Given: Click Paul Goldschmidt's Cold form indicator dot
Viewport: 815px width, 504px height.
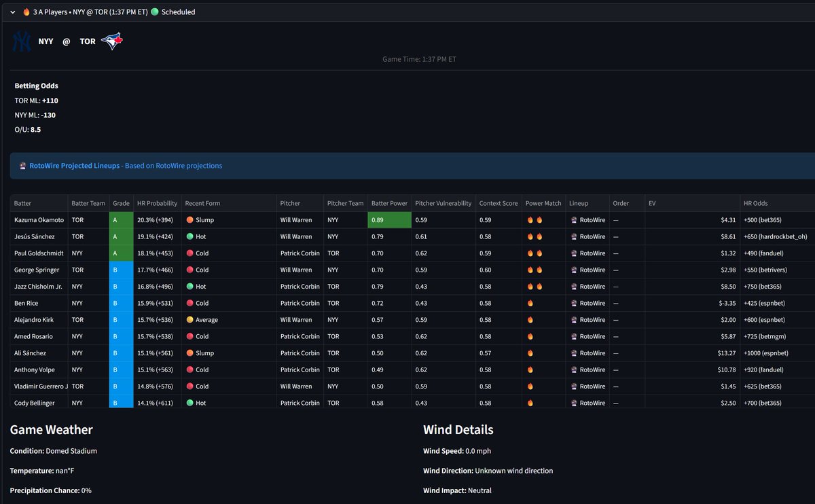Looking at the screenshot, I should point(190,253).
